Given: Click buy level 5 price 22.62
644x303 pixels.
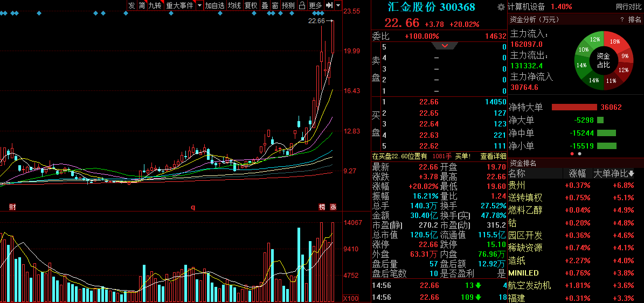Looking at the screenshot, I should pyautogui.click(x=429, y=145).
